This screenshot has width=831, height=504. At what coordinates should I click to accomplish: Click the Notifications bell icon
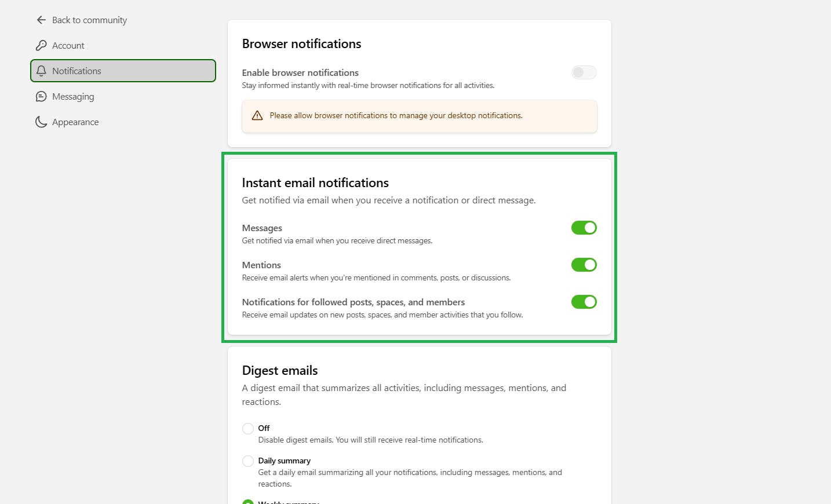(x=41, y=71)
